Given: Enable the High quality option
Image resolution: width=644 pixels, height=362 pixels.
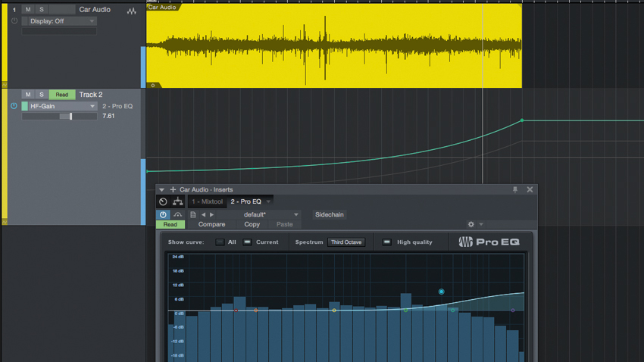Looking at the screenshot, I should click(386, 242).
